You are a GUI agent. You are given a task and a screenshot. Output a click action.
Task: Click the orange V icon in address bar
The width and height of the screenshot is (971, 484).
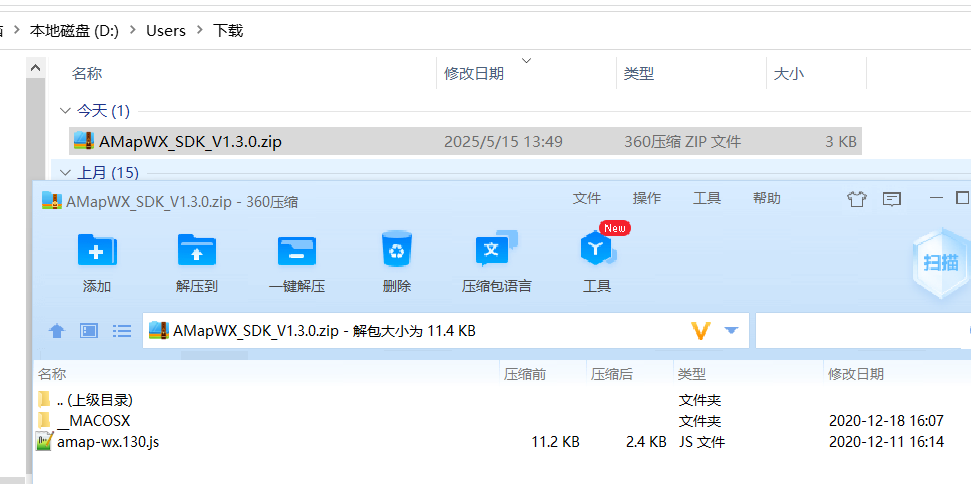click(x=700, y=331)
